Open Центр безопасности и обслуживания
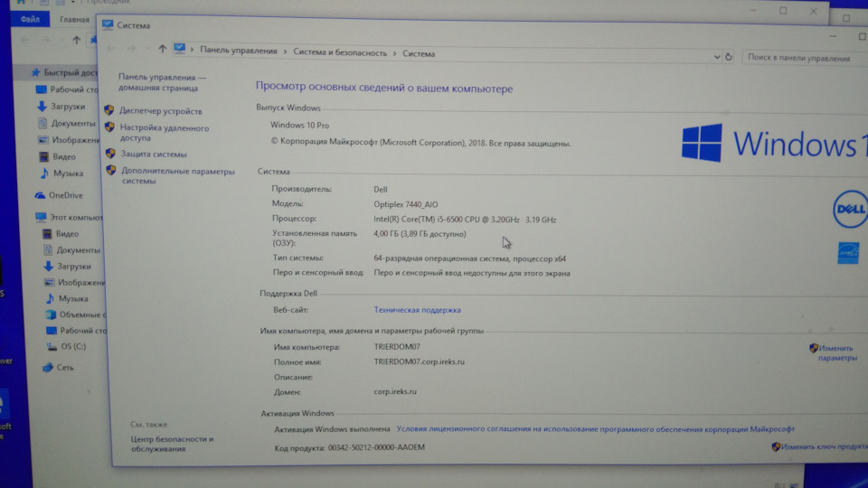The width and height of the screenshot is (868, 488). coord(172,444)
